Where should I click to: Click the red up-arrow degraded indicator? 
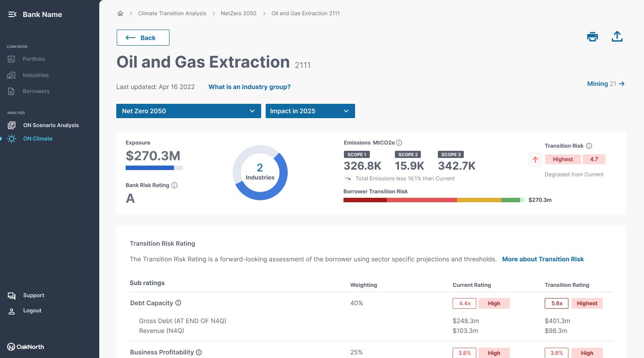[535, 160]
